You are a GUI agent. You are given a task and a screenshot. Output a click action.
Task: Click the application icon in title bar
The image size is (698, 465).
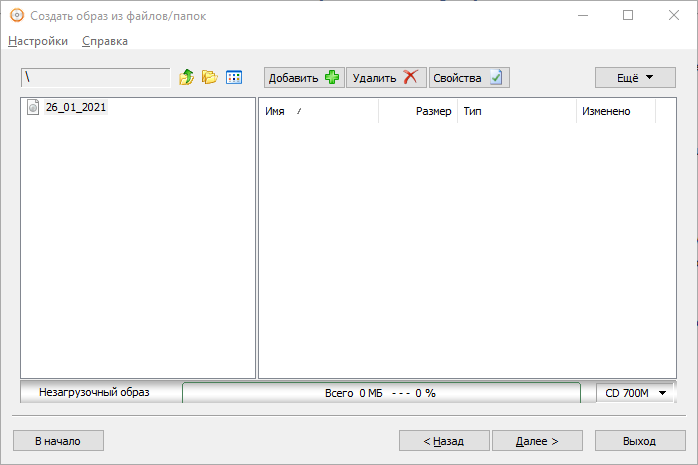(x=17, y=16)
